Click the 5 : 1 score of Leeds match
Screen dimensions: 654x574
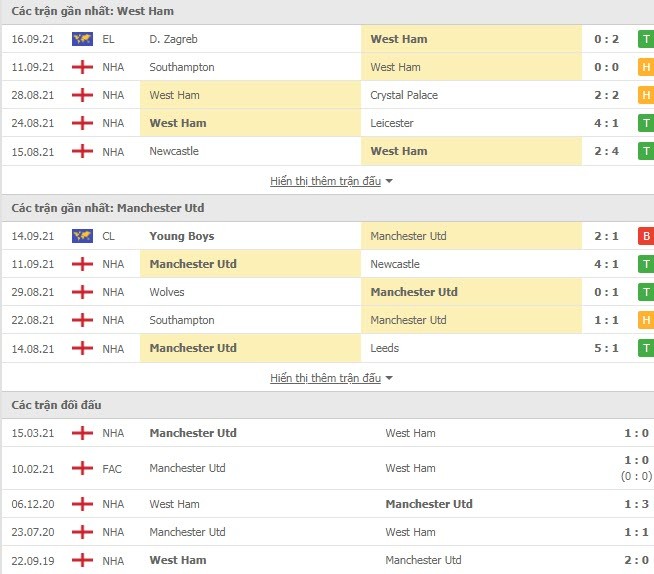(x=606, y=348)
